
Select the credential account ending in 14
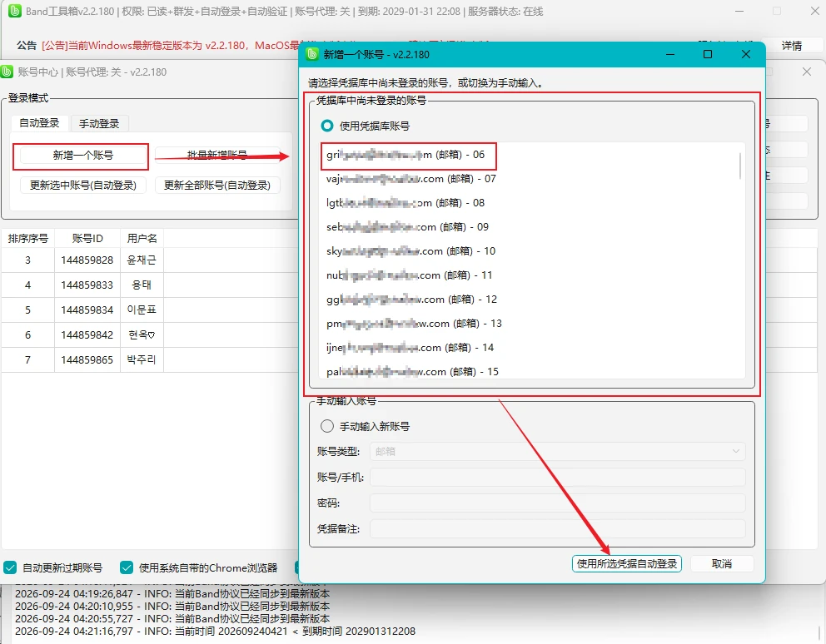pos(532,348)
